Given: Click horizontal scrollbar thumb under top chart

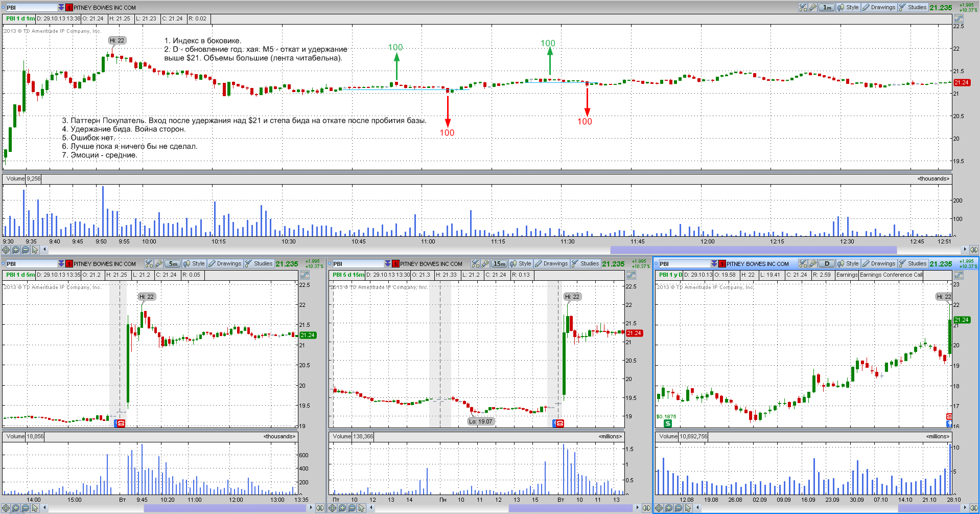Looking at the screenshot, I should pos(754,250).
